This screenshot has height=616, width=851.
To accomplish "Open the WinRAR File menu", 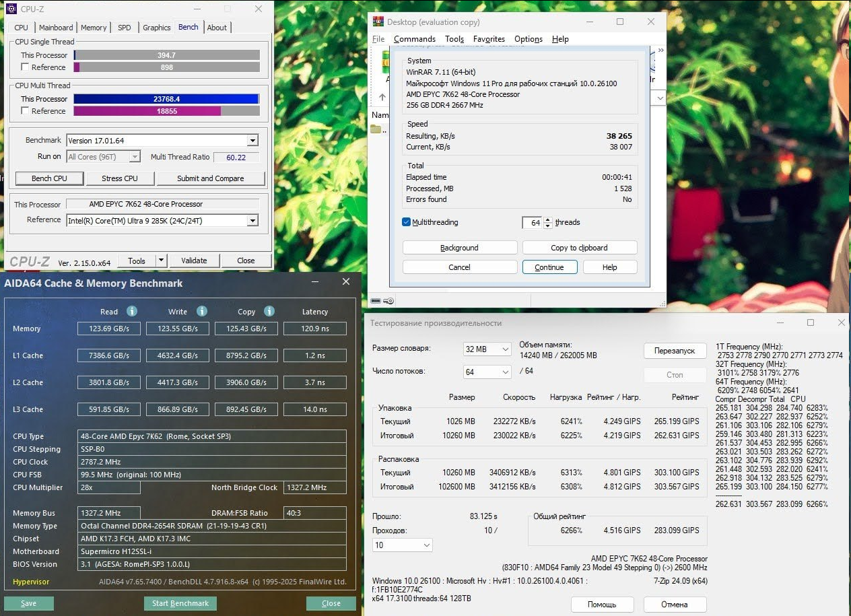I will (378, 39).
